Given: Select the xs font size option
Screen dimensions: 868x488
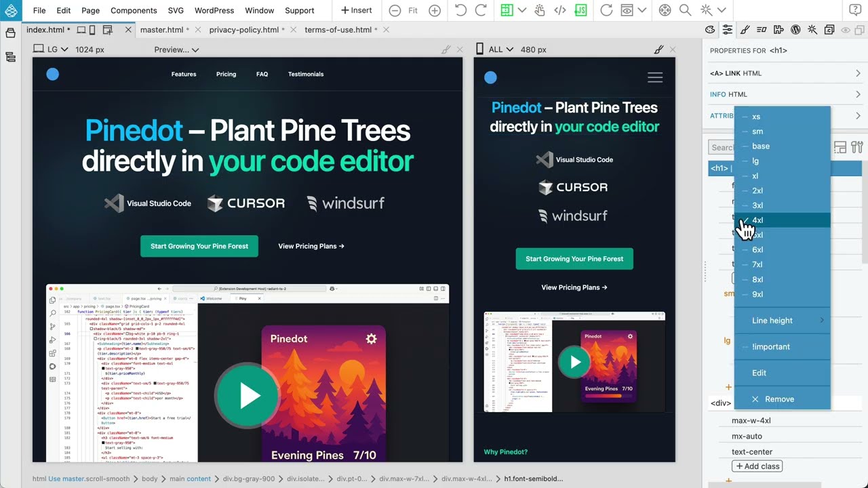Looking at the screenshot, I should 783,117.
